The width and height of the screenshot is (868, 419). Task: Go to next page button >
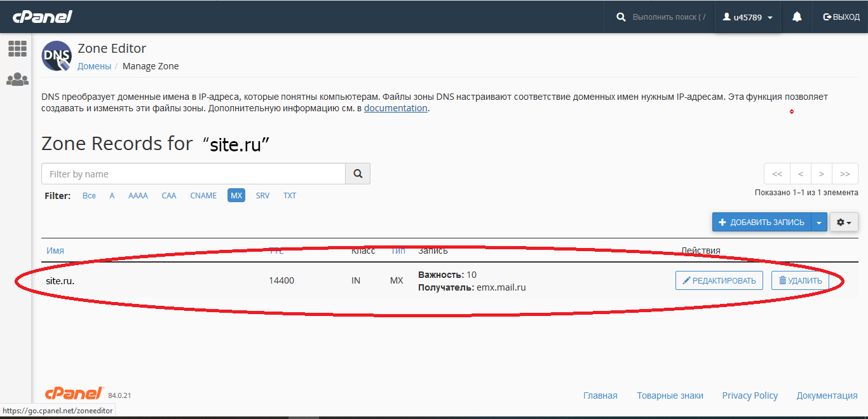click(x=822, y=174)
